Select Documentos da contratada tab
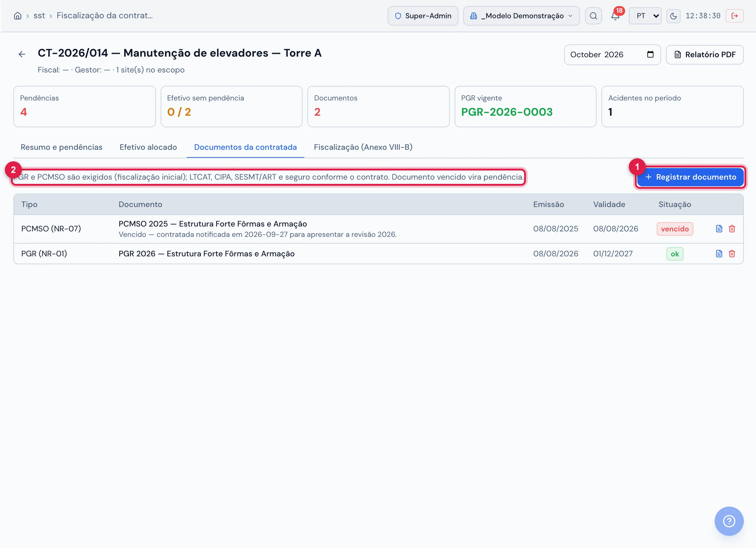The image size is (756, 548). 245,147
